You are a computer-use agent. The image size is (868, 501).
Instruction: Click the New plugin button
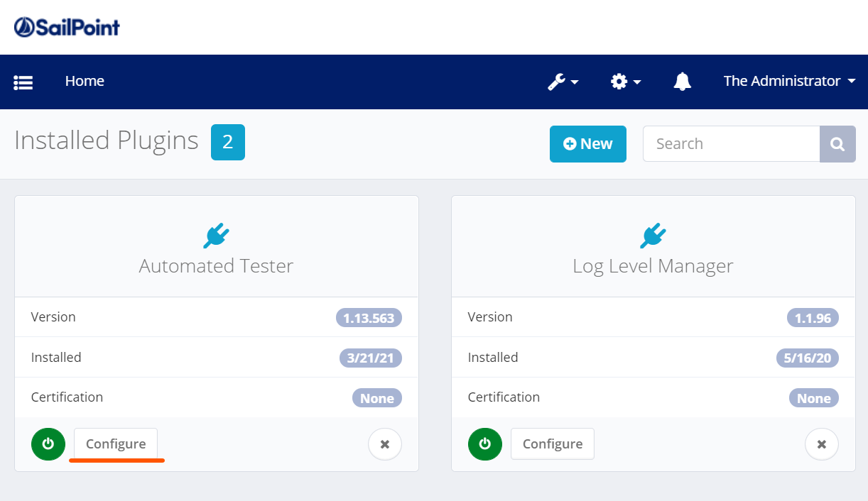point(588,144)
